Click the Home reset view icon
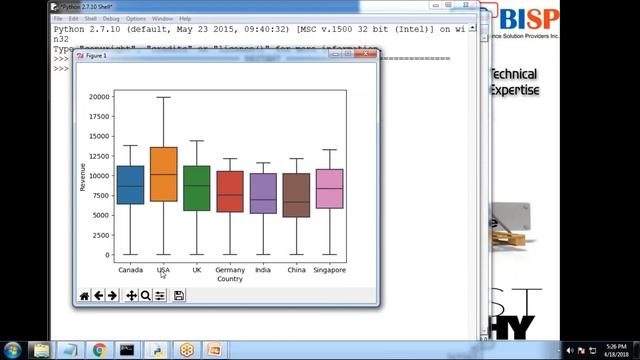 click(x=84, y=296)
